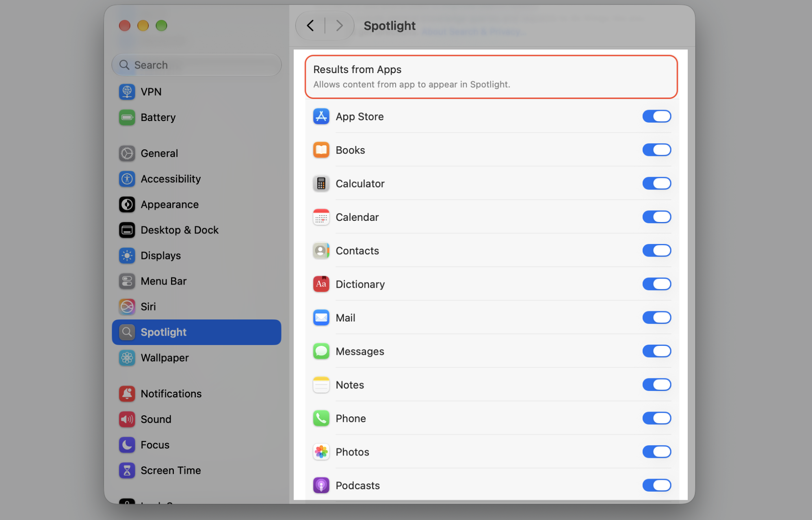The width and height of the screenshot is (812, 520).
Task: Go to Desktop & Dock settings
Action: (196, 230)
